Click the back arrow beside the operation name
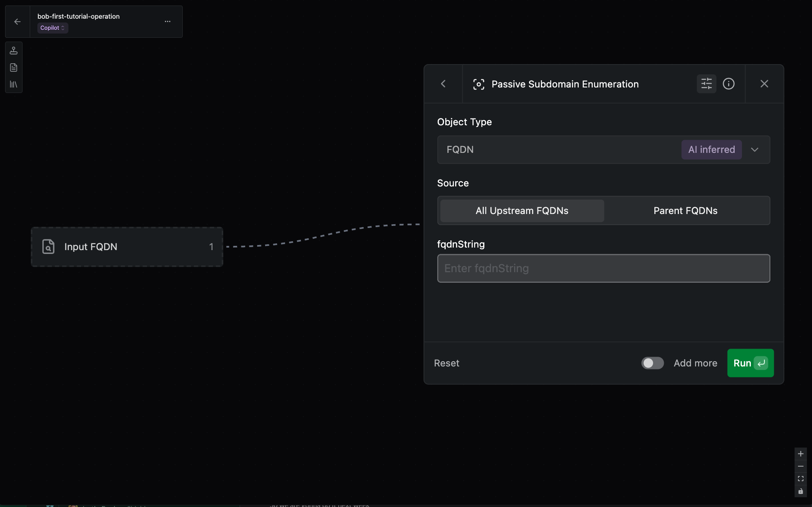The height and width of the screenshot is (507, 812). coord(17,22)
